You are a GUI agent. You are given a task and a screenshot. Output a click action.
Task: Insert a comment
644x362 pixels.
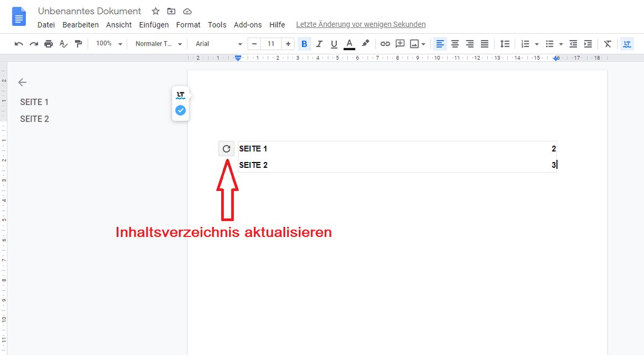(x=400, y=43)
